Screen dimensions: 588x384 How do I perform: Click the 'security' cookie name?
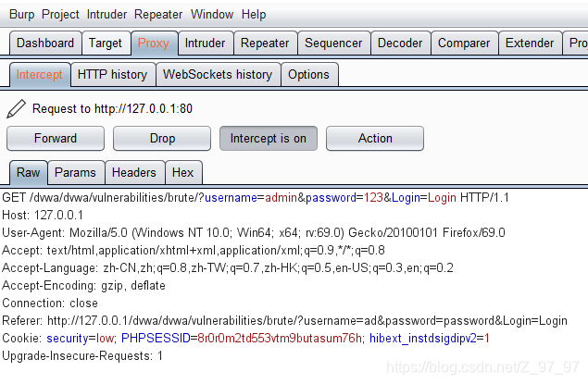click(67, 339)
